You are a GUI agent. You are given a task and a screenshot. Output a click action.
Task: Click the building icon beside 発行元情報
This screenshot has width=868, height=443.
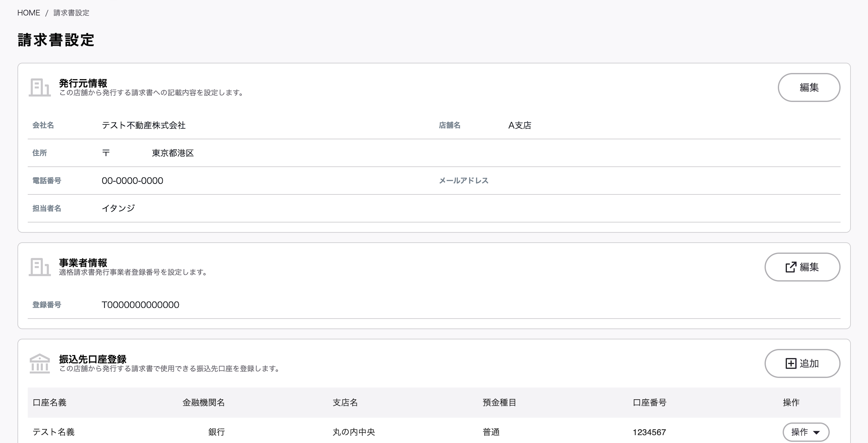40,88
